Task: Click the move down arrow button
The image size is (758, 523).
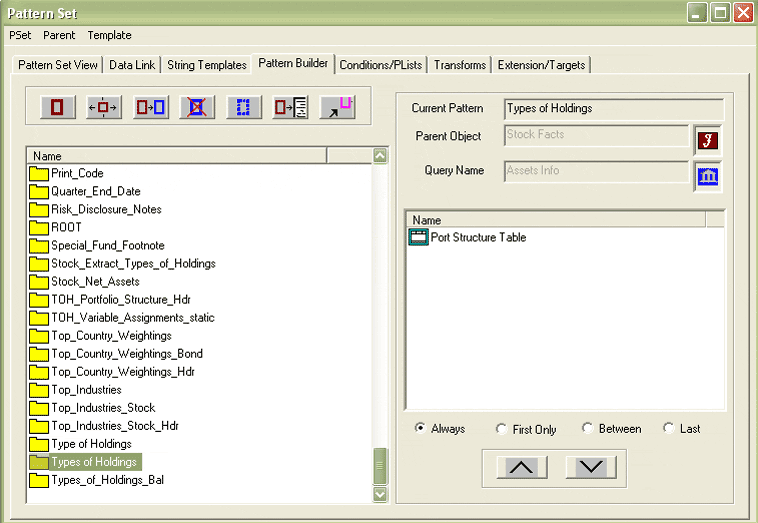Action: point(591,467)
